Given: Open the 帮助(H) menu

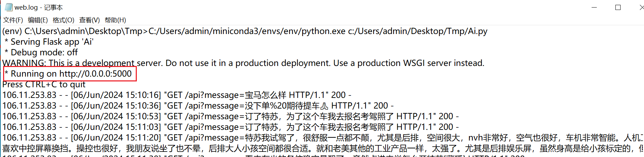Looking at the screenshot, I should [x=115, y=20].
